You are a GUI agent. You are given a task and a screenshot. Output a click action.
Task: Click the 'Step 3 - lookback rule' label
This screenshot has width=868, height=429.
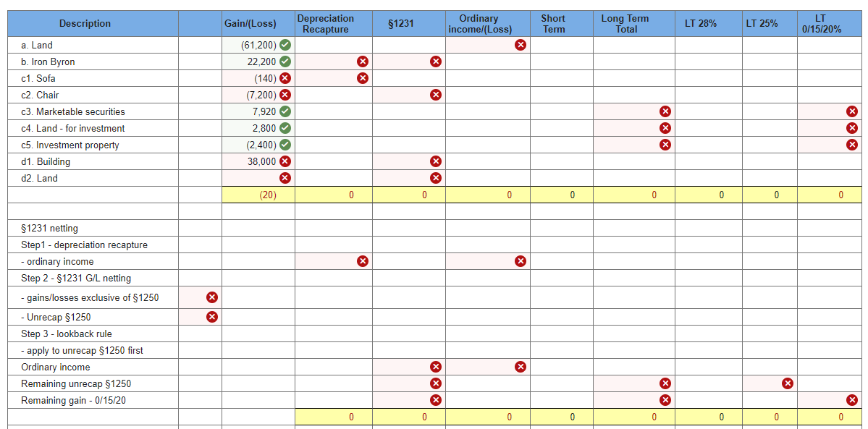[67, 334]
